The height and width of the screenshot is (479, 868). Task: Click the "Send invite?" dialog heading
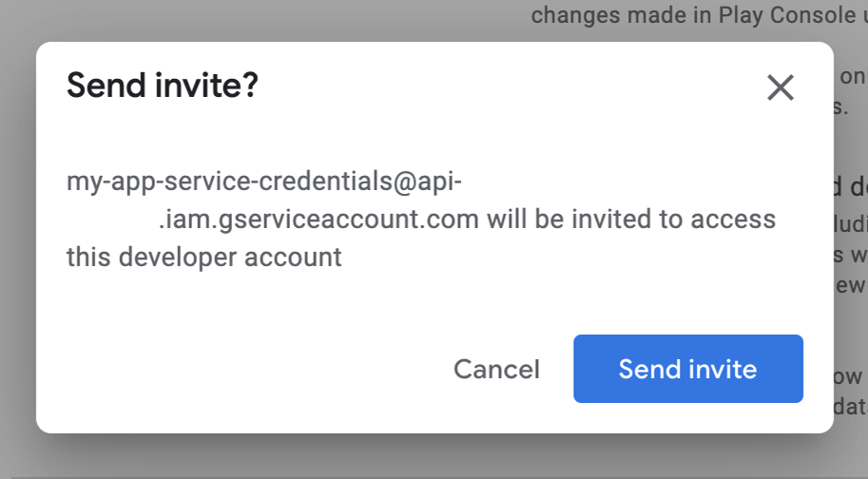[x=163, y=86]
